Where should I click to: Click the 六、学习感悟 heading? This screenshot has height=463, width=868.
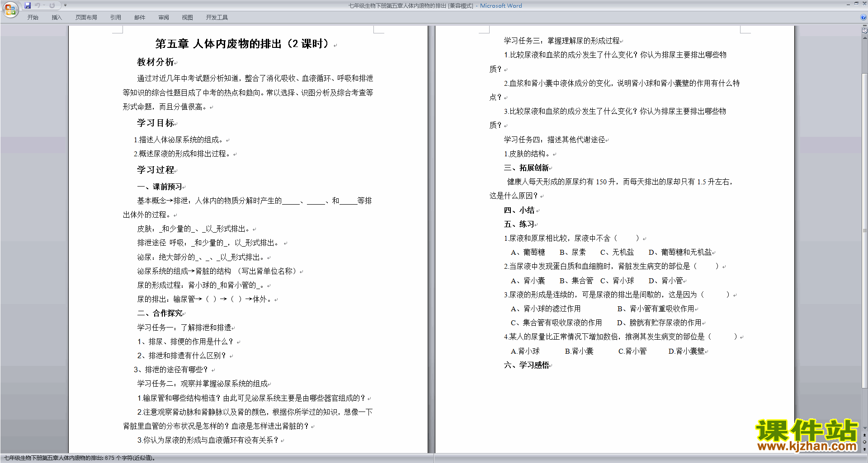click(x=527, y=365)
